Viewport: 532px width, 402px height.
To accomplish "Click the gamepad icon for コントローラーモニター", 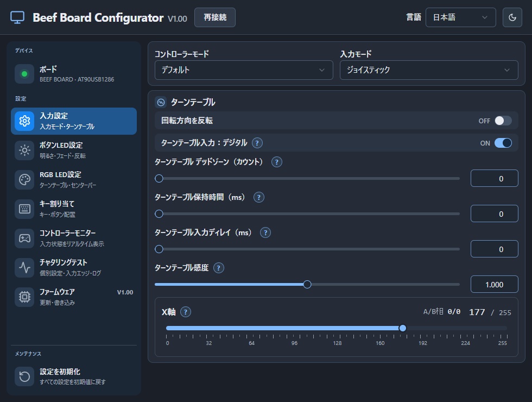I will [x=24, y=238].
